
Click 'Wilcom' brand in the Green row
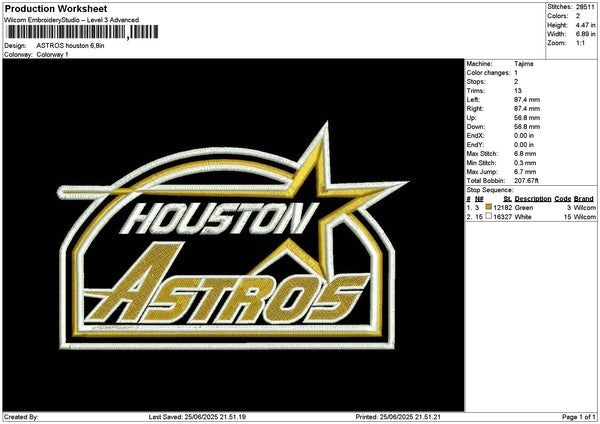pyautogui.click(x=585, y=208)
